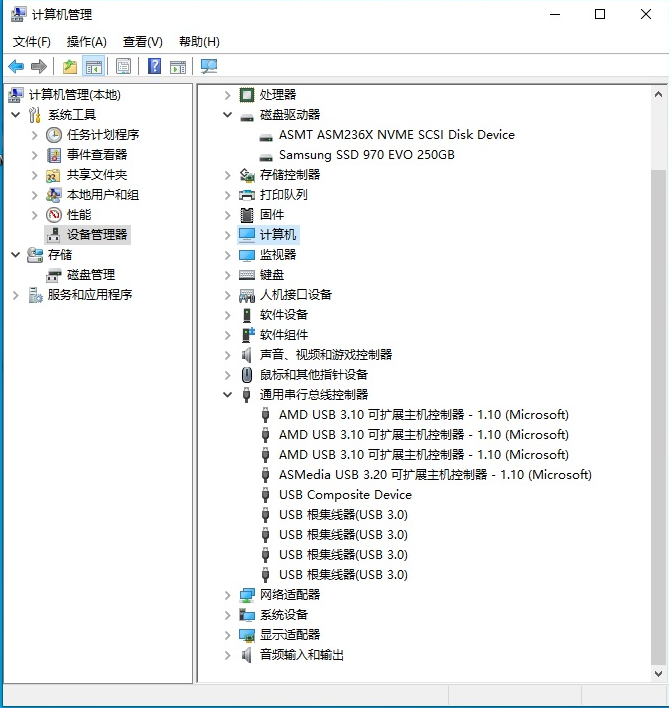669x708 pixels.
Task: Toggle the Show/Hide console tree icon
Action: click(94, 66)
